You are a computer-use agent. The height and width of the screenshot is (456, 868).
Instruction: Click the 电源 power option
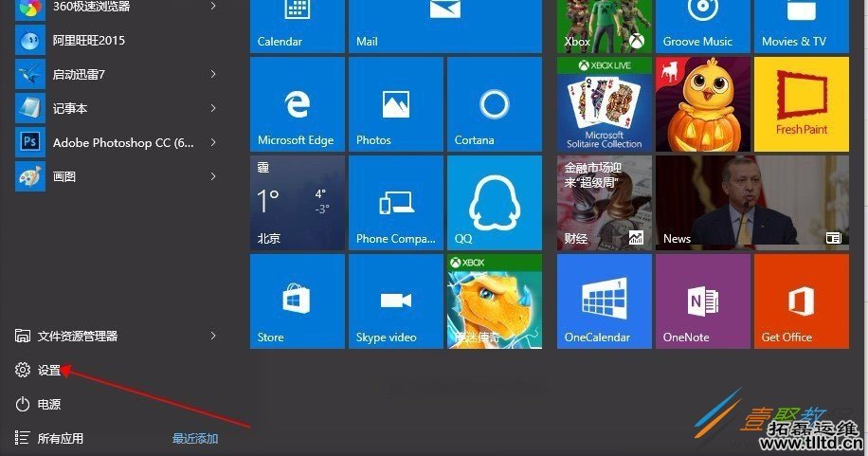(x=38, y=405)
